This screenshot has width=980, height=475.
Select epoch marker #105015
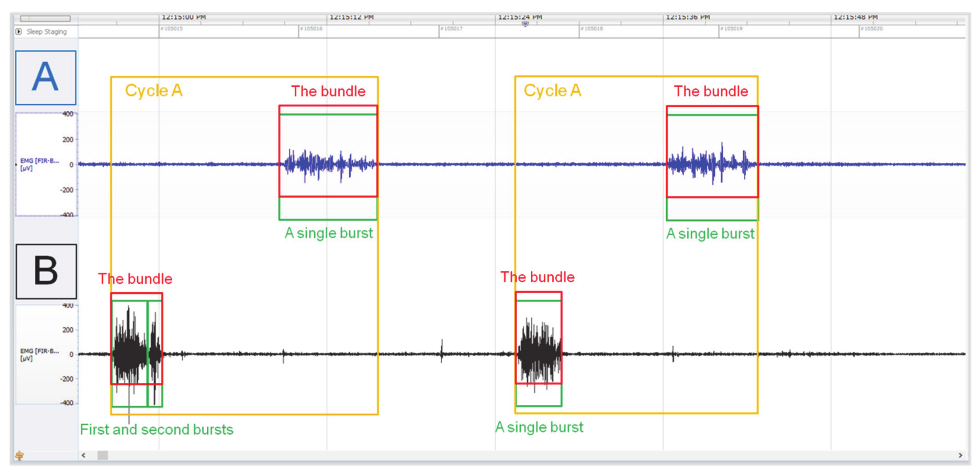point(172,29)
